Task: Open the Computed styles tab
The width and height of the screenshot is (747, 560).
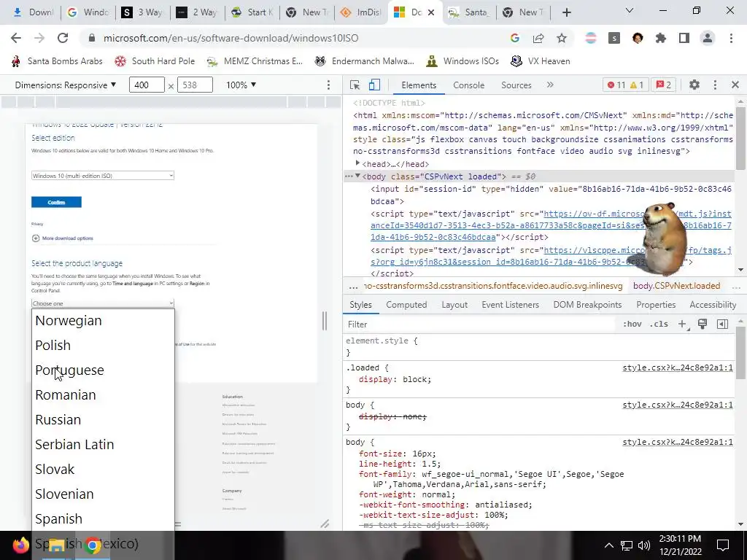Action: point(406,305)
